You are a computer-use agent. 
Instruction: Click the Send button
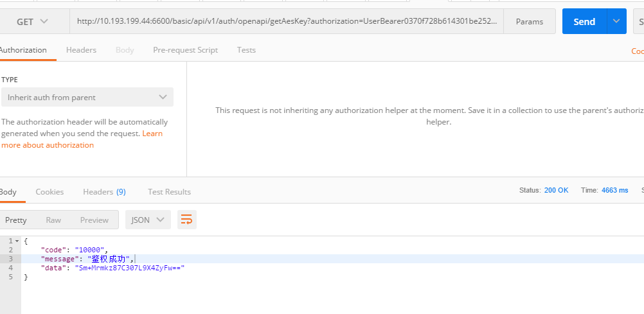point(584,22)
